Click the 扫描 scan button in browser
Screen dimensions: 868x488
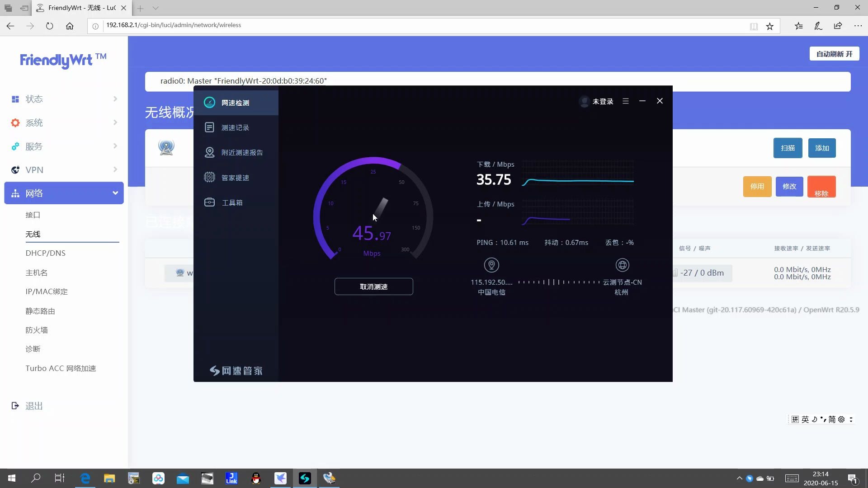788,148
